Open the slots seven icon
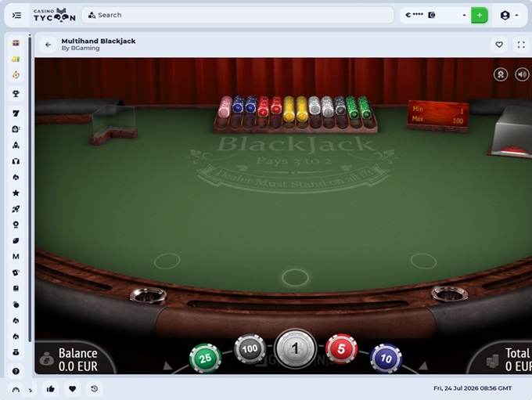The width and height of the screenshot is (532, 400). coord(16,113)
